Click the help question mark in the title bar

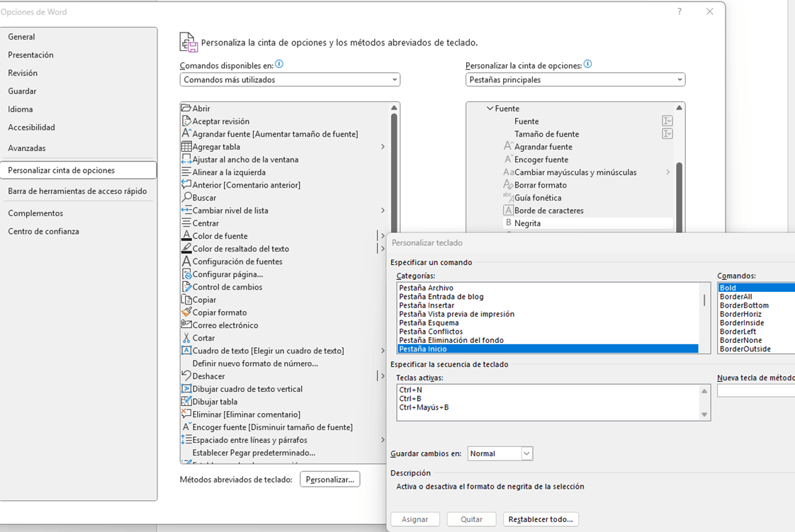(680, 11)
